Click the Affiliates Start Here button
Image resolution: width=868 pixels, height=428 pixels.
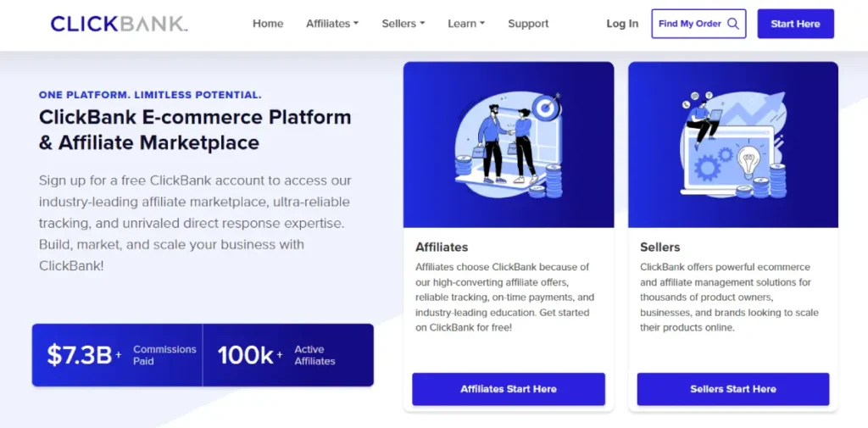[x=509, y=389]
